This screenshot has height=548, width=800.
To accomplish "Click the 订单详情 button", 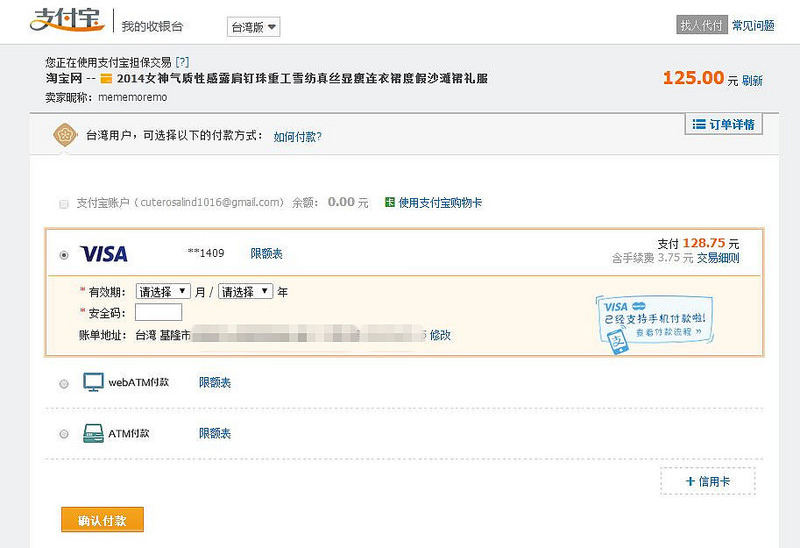I will [723, 124].
